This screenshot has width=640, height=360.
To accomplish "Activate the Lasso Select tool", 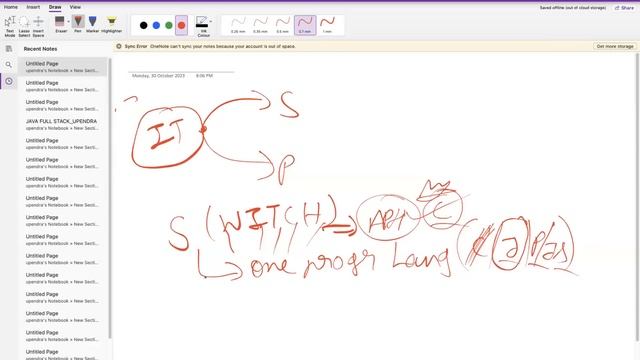I will [24, 26].
